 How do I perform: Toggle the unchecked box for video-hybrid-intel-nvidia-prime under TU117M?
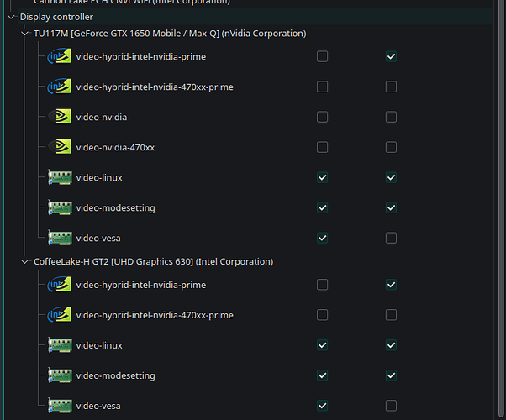tap(323, 56)
